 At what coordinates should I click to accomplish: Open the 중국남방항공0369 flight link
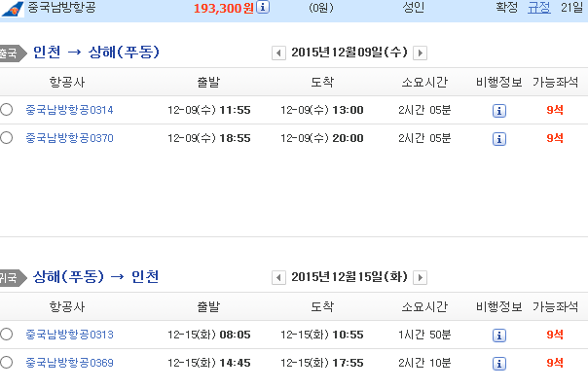coord(69,363)
